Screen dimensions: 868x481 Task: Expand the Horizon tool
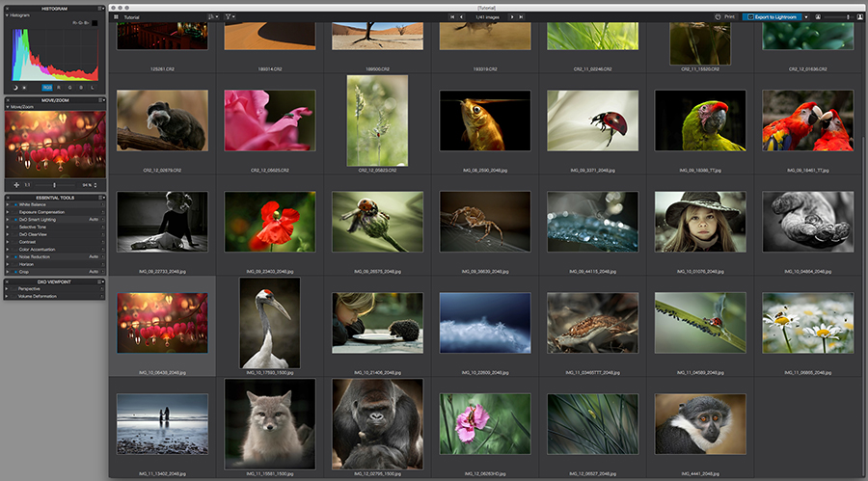click(x=7, y=264)
